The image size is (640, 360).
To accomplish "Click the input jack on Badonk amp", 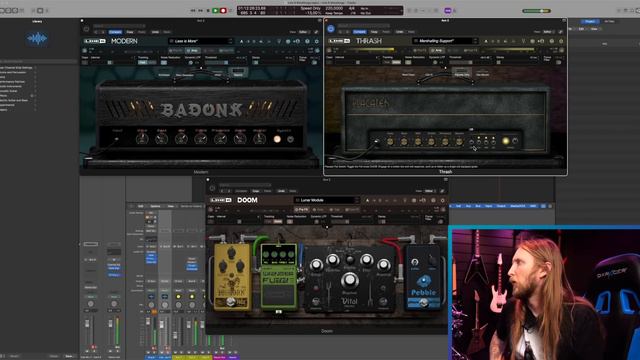I will (x=117, y=139).
